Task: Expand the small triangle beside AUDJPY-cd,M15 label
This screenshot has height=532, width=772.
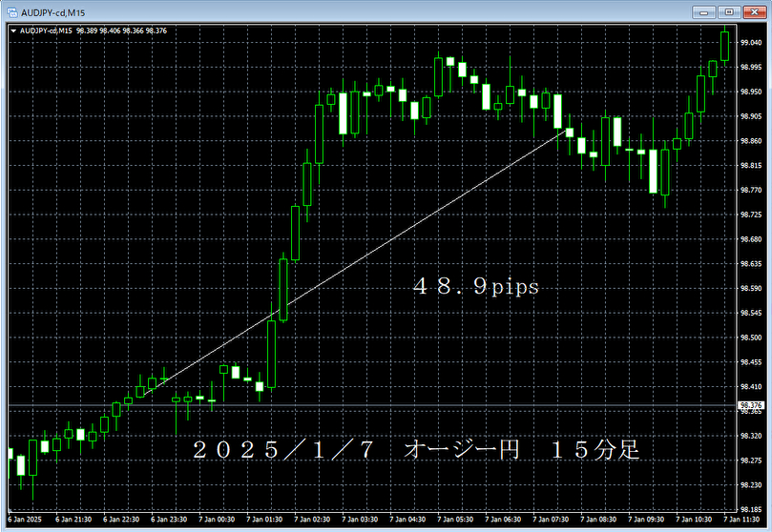Action: click(13, 31)
